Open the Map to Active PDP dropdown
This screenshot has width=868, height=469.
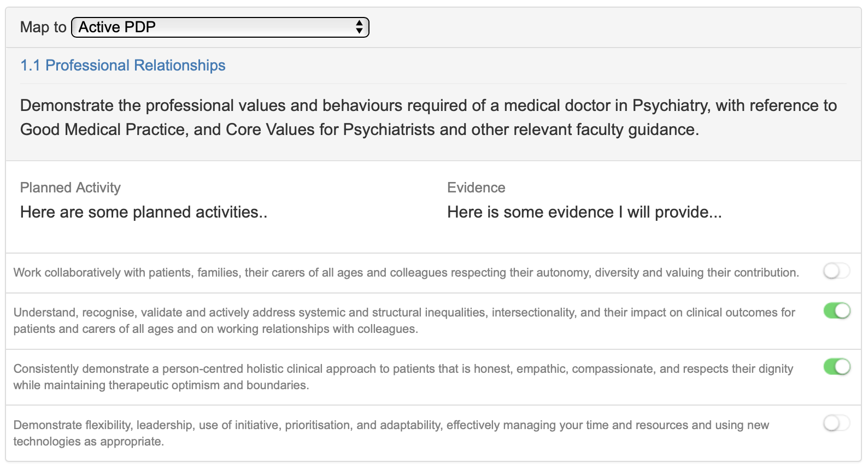coord(220,27)
